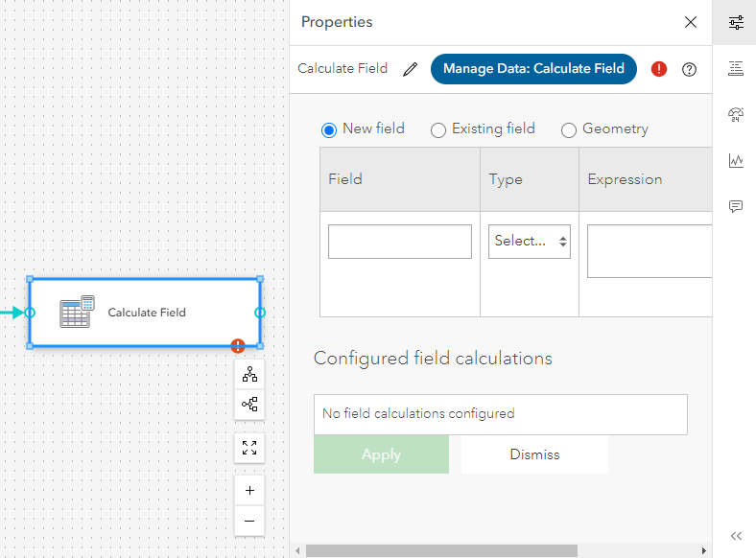Open the chart statistics icon in sidebar
This screenshot has width=756, height=558.
[x=736, y=160]
